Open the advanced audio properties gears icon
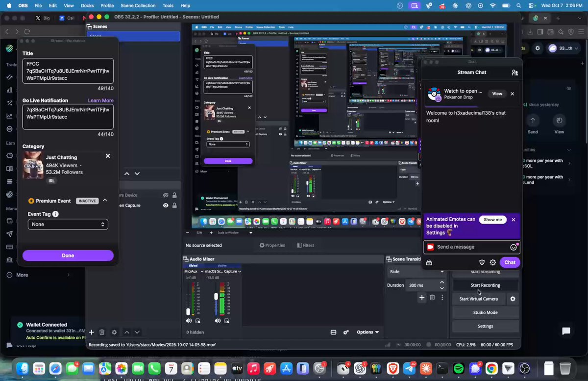Image resolution: width=588 pixels, height=381 pixels. point(346,332)
